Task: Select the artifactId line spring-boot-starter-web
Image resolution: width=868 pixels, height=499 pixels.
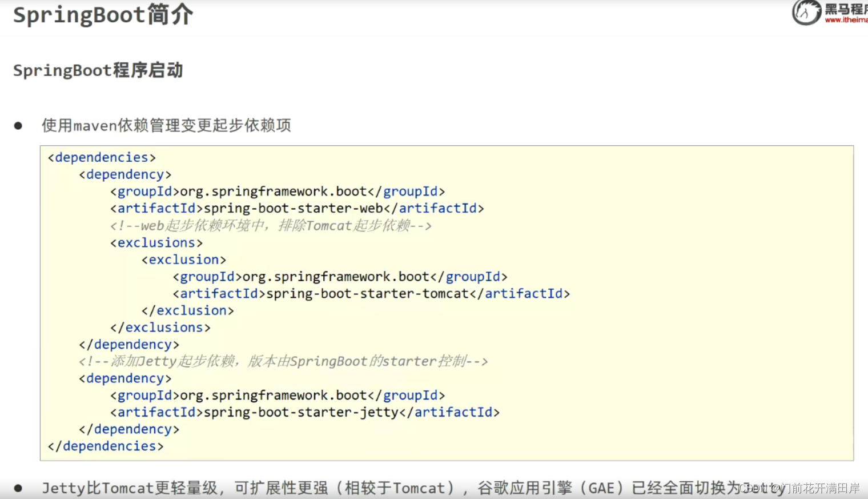Action: pos(297,208)
